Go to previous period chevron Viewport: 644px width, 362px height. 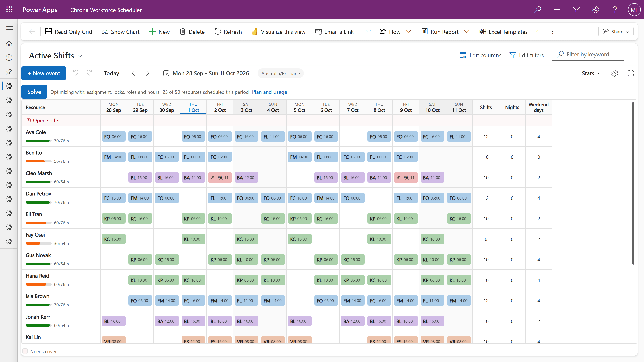click(133, 73)
